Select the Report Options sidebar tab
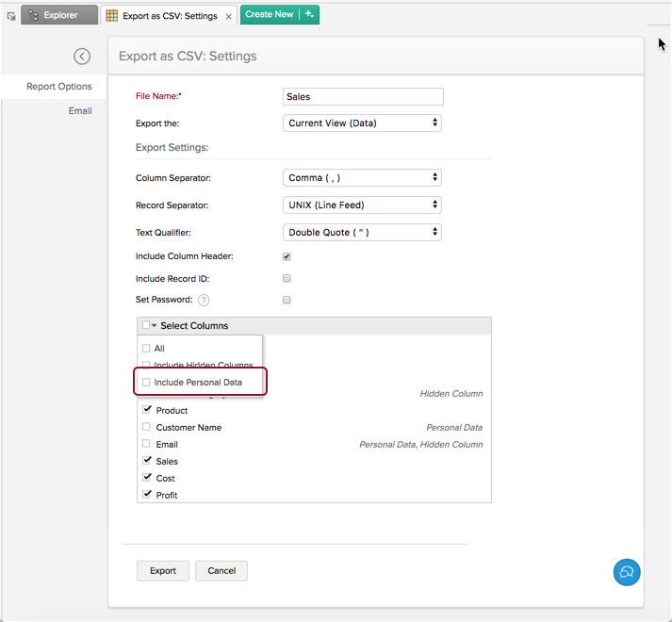The height and width of the screenshot is (622, 672). tap(59, 87)
